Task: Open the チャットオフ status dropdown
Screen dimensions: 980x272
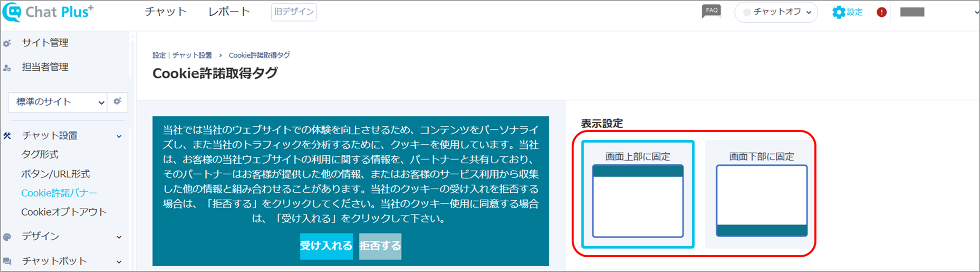Action: (x=776, y=12)
